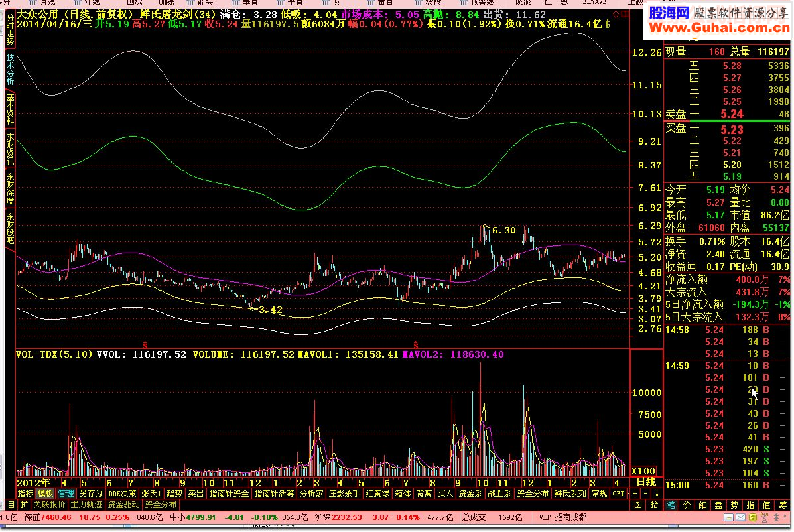Select the 模板 template tab
Image resolution: width=794 pixels, height=532 pixels.
(x=45, y=493)
